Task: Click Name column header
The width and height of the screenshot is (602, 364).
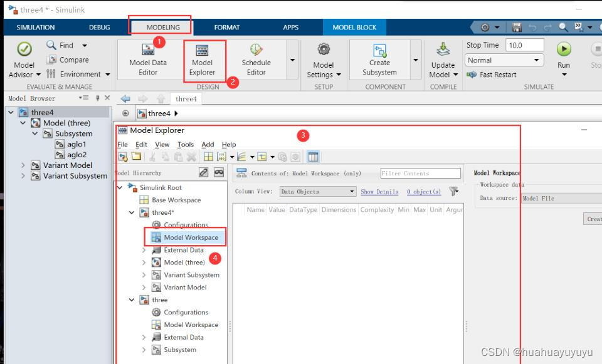Action: (255, 210)
